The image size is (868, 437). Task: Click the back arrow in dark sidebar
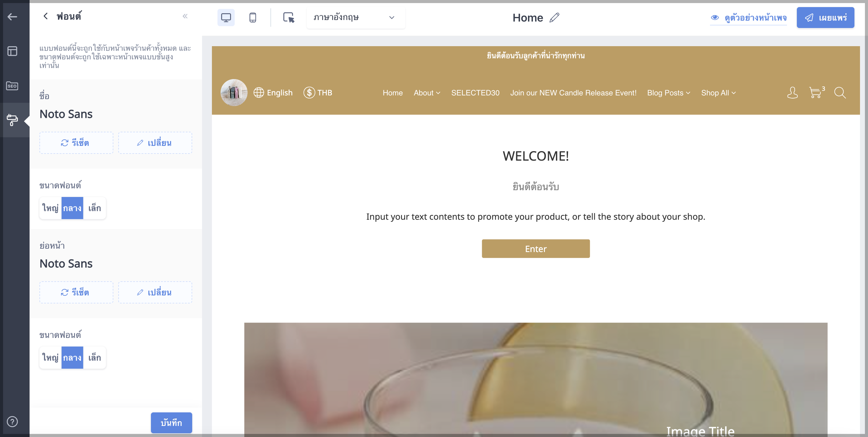tap(12, 17)
